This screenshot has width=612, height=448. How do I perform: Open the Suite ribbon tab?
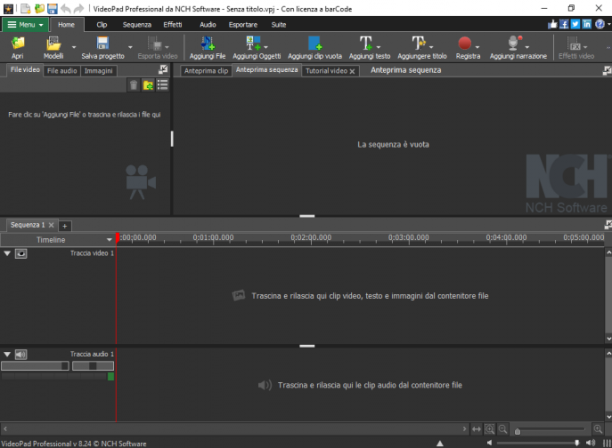279,25
